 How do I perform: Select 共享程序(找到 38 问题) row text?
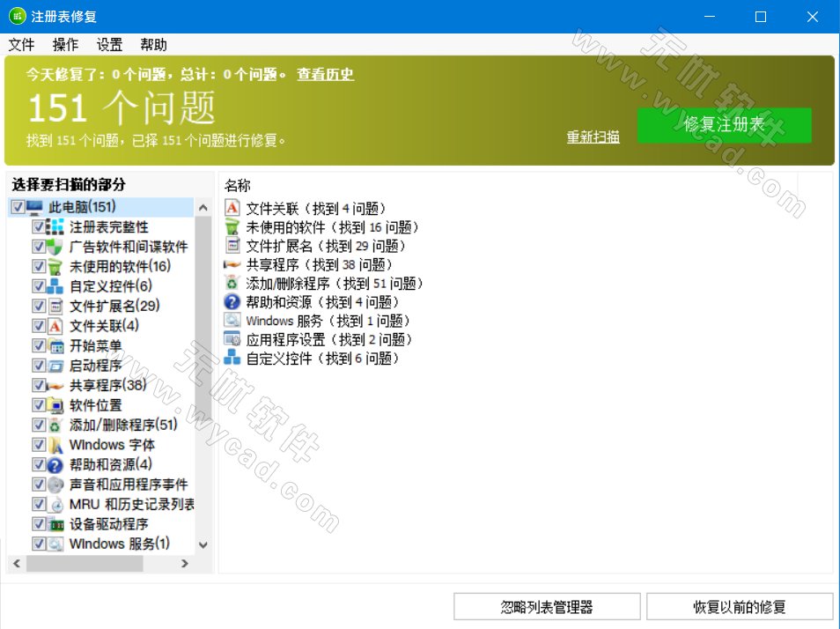coord(320,264)
